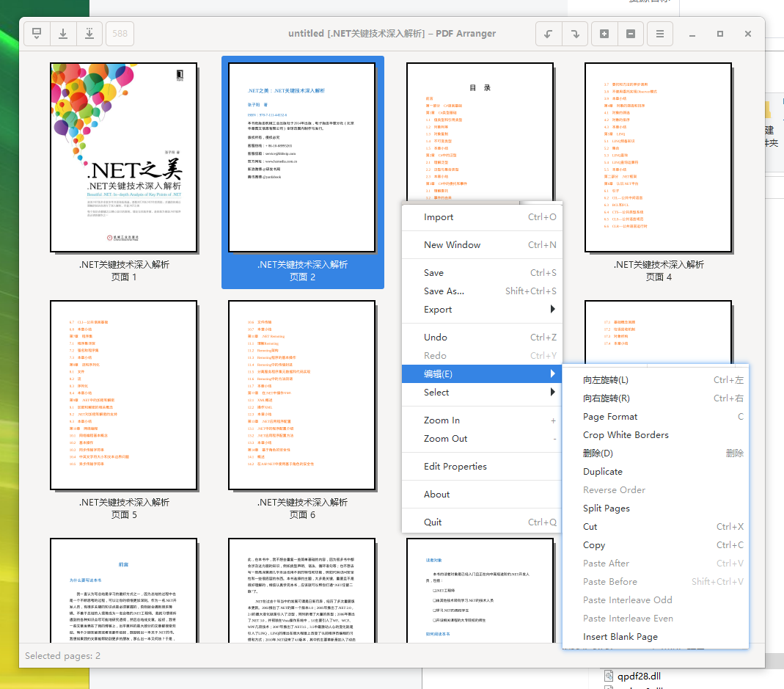The image size is (784, 689).
Task: Choose Split Pages in submenu
Action: tap(656, 508)
